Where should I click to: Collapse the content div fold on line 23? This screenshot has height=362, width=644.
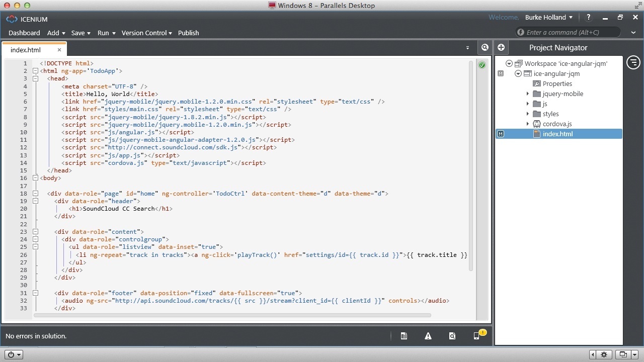pyautogui.click(x=36, y=232)
